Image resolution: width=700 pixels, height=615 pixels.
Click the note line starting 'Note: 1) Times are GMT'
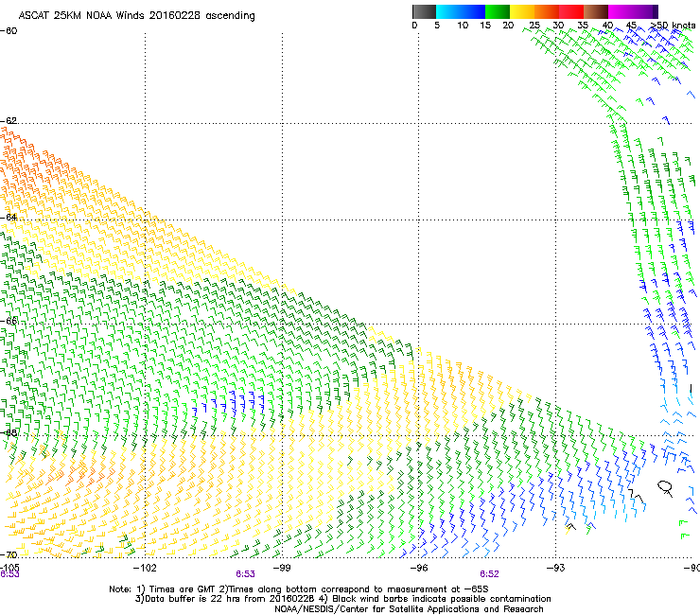299,589
